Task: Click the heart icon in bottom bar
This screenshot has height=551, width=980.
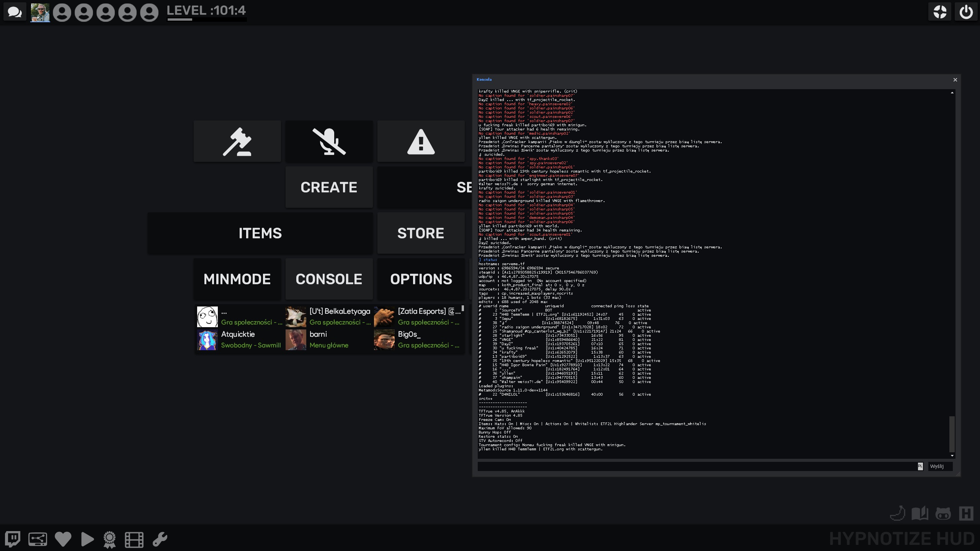Action: 63,539
